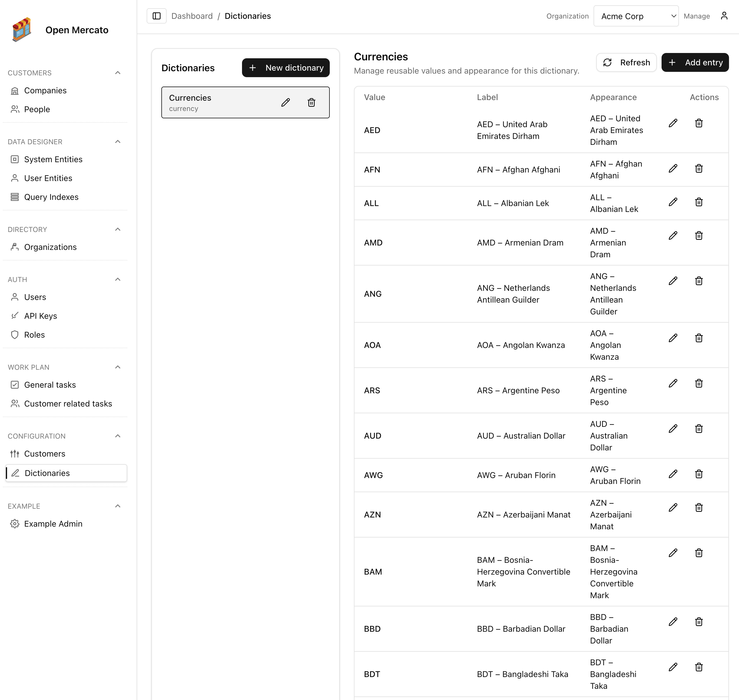Go to API Keys page
The image size is (739, 700).
[40, 316]
